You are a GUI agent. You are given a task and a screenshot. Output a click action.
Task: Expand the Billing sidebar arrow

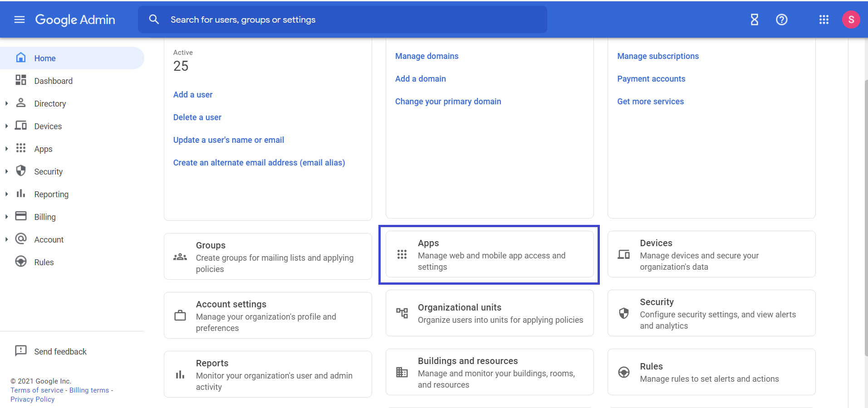click(6, 217)
